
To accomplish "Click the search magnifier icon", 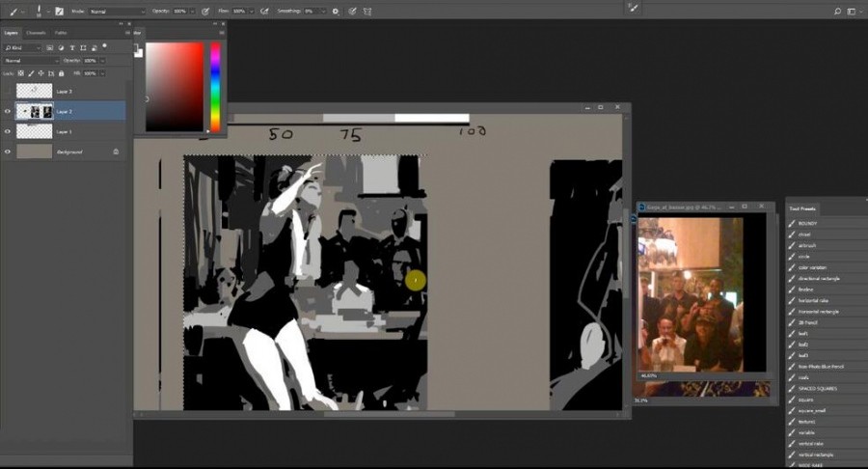I will pos(837,11).
